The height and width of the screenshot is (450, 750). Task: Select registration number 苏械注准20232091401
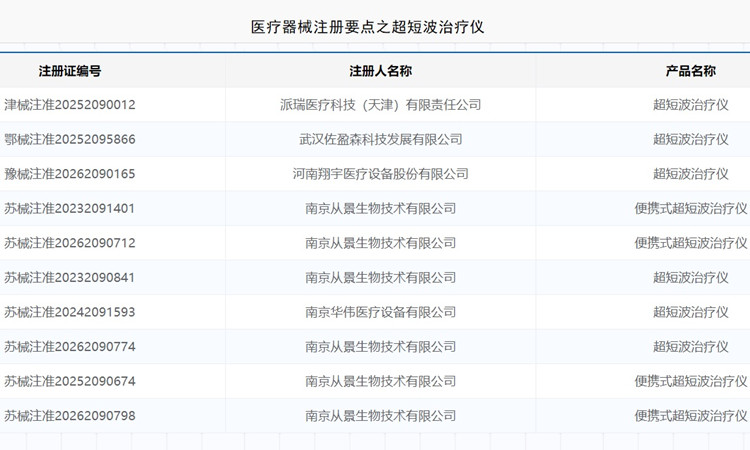click(70, 209)
